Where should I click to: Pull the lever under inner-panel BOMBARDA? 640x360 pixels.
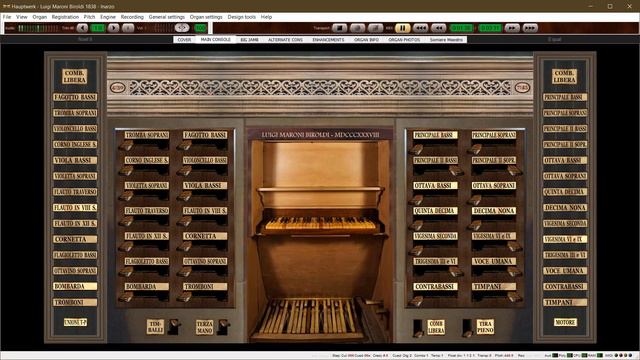click(126, 297)
